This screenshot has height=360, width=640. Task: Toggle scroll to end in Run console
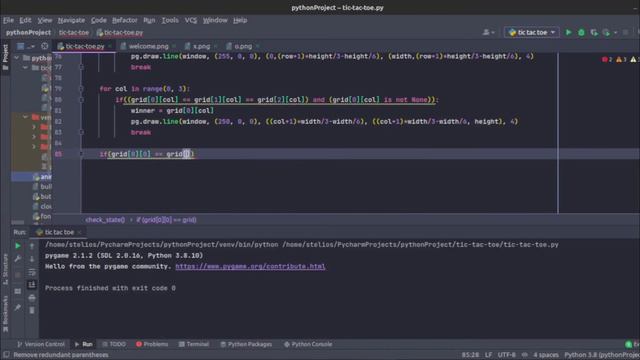pyautogui.click(x=32, y=284)
